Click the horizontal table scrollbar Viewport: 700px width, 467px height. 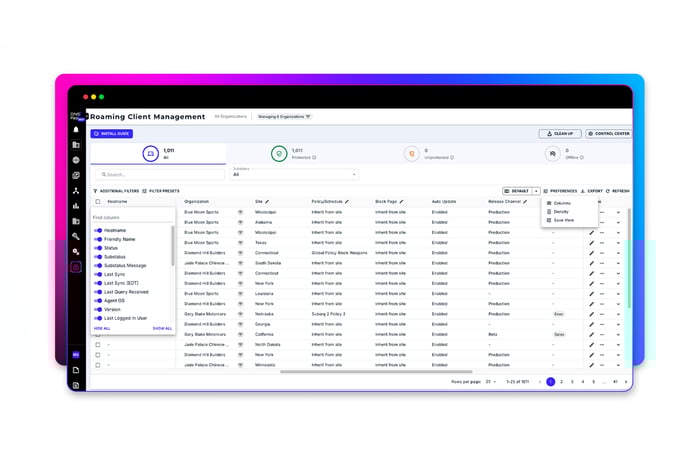[376, 371]
